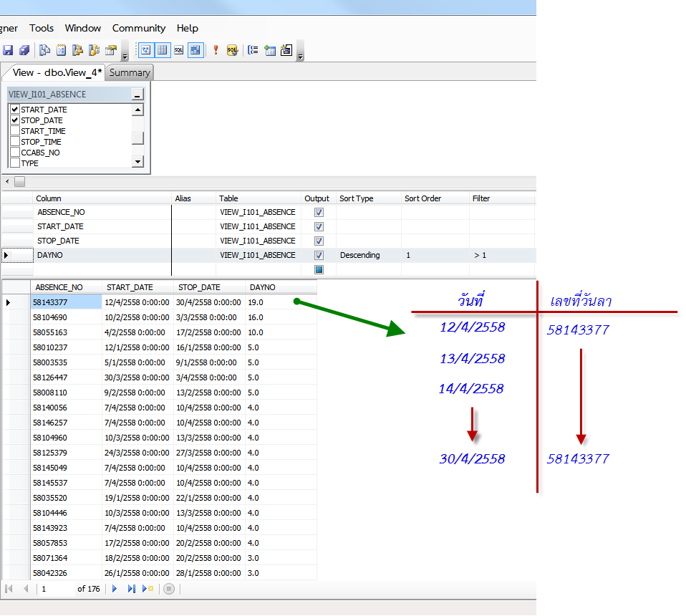Toggle the Show SQL Pane button
Image resolution: width=686 pixels, height=616 pixels.
coord(178,50)
